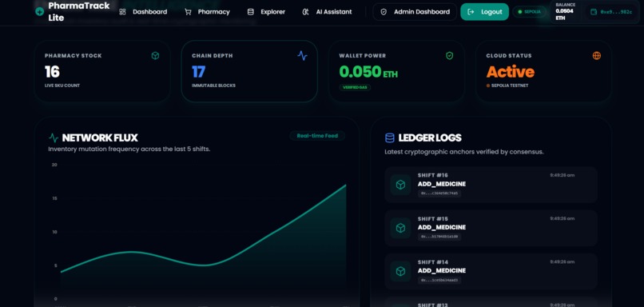The width and height of the screenshot is (644, 307).
Task: Open the AI Assistant nav item
Action: point(327,12)
